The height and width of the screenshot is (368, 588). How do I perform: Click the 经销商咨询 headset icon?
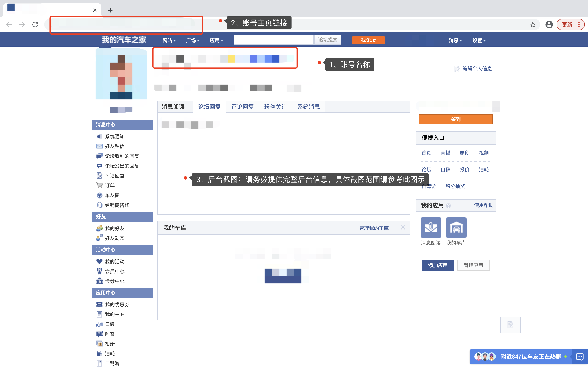coord(99,205)
